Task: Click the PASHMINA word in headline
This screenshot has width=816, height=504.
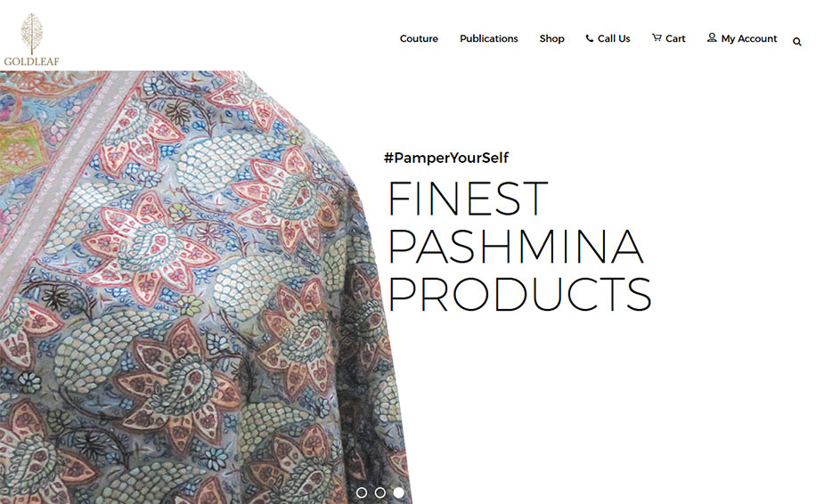Action: point(516,247)
